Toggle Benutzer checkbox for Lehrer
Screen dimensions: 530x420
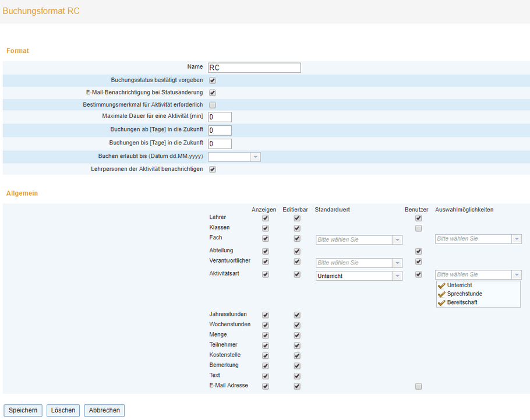(x=418, y=218)
